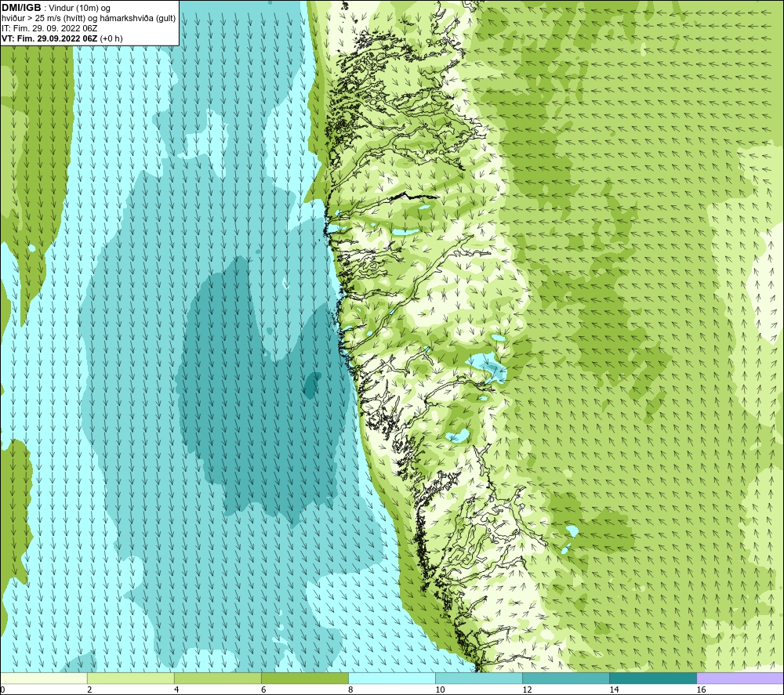Click the scale label 10
Viewport: 784px width, 695px height.
pyautogui.click(x=440, y=690)
